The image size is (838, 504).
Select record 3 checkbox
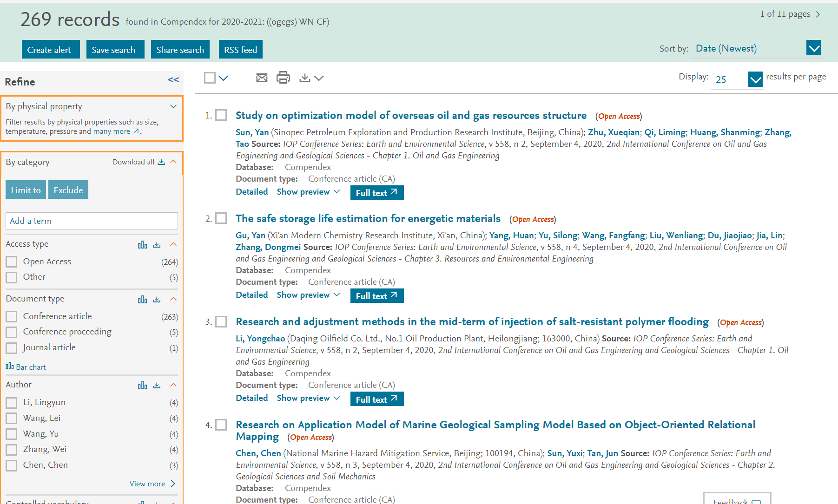tap(221, 321)
